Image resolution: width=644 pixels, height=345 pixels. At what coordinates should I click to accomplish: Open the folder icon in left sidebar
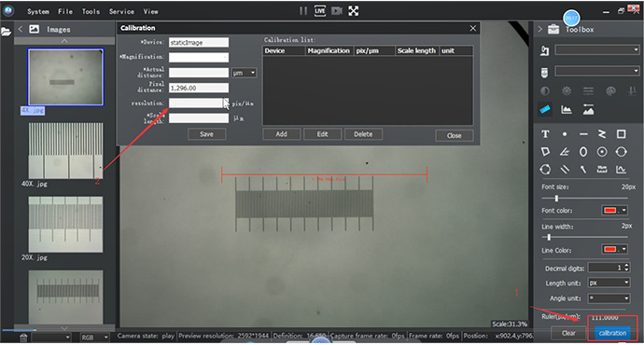coord(7,32)
